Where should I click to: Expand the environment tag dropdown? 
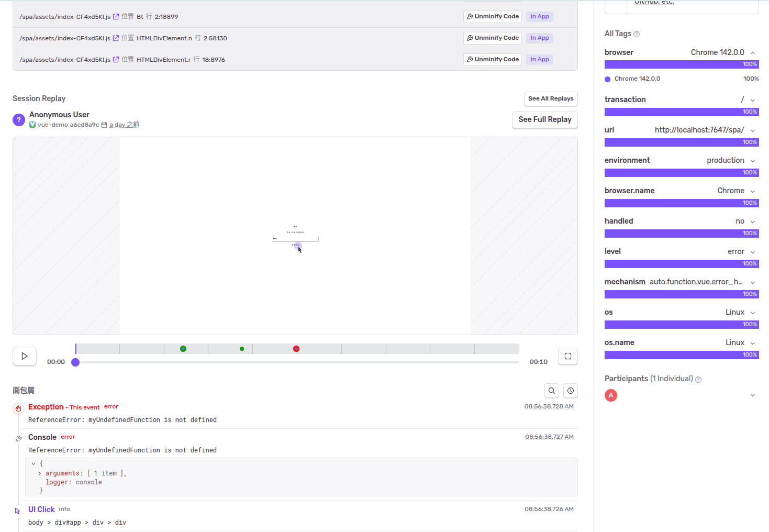pyautogui.click(x=753, y=161)
